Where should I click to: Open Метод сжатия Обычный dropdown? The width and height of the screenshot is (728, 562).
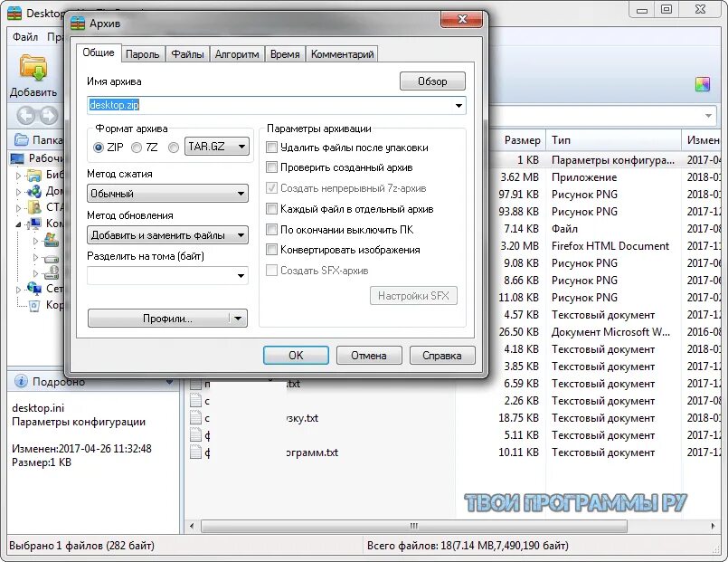pos(167,194)
